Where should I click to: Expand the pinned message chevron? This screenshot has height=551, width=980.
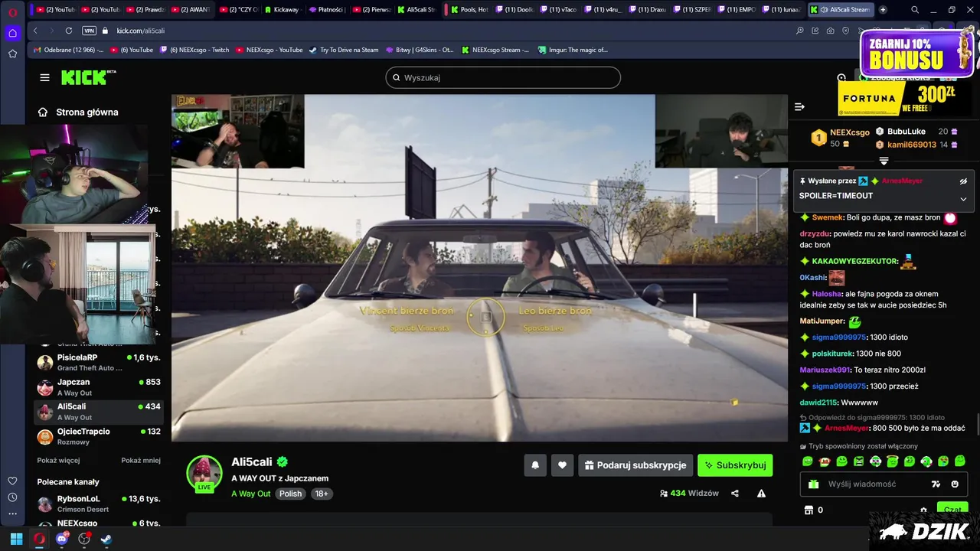pos(963,199)
